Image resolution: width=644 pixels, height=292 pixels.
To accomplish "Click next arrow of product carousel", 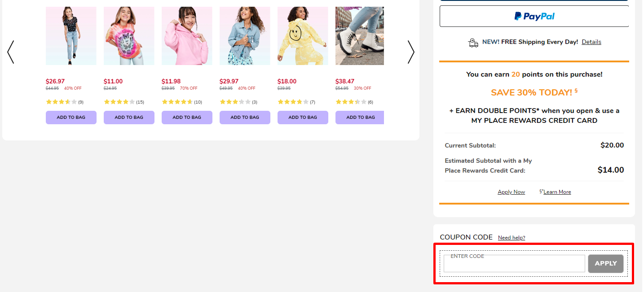I will tap(411, 52).
